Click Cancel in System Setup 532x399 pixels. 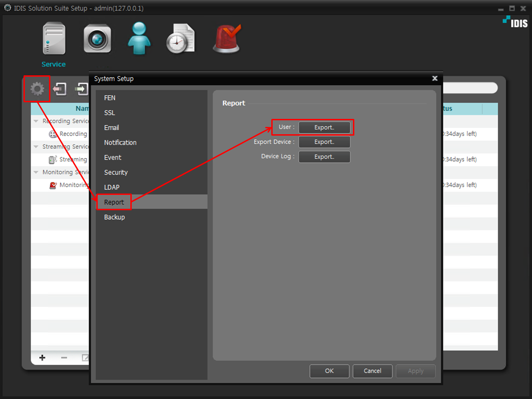(x=372, y=371)
